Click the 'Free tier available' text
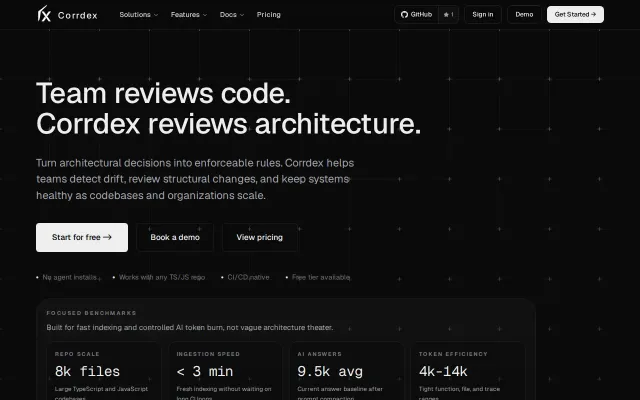640x400 pixels. coord(321,277)
